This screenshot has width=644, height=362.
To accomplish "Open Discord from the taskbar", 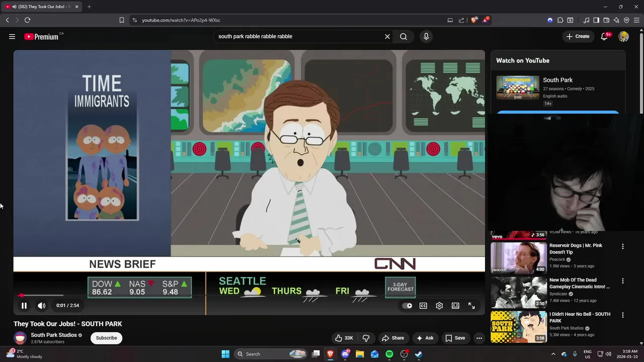I will (345, 354).
